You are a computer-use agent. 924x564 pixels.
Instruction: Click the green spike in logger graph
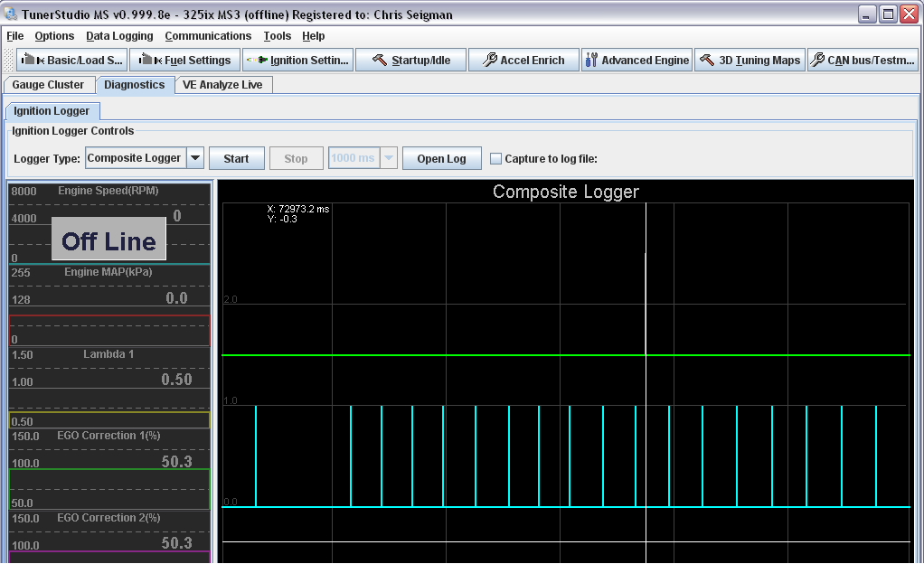pyautogui.click(x=646, y=304)
